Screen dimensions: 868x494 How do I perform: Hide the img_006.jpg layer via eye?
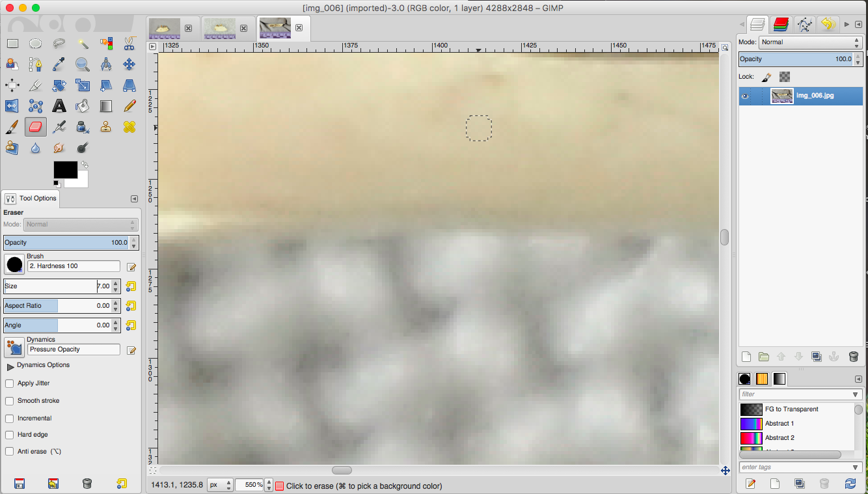pos(746,96)
